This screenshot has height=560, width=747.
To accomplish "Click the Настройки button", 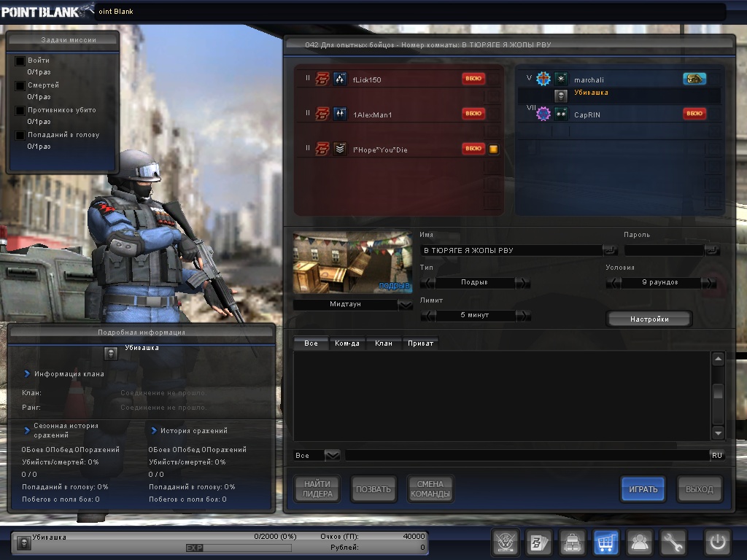I will pos(649,319).
